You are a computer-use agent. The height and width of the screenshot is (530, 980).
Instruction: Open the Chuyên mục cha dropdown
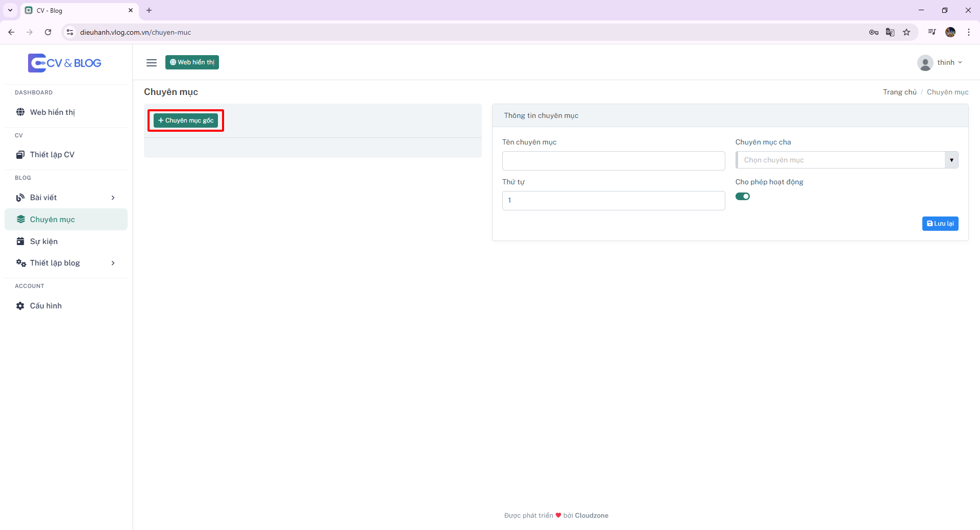tap(847, 160)
